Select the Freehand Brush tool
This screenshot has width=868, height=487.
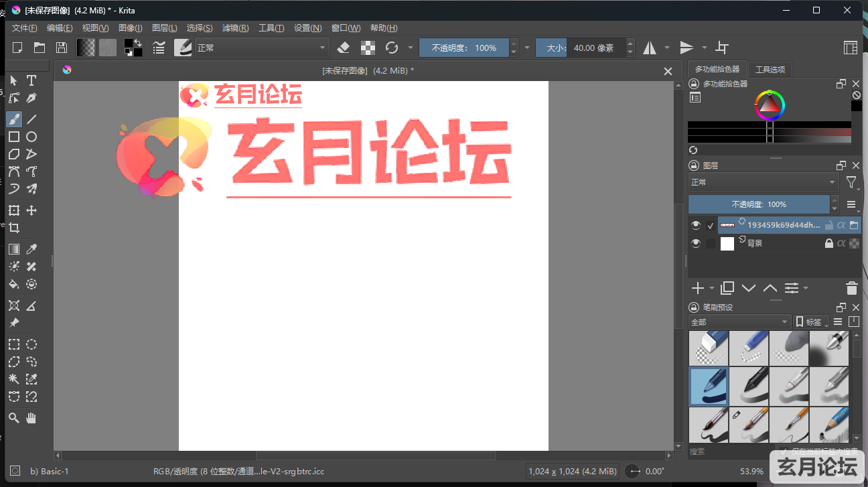point(13,119)
